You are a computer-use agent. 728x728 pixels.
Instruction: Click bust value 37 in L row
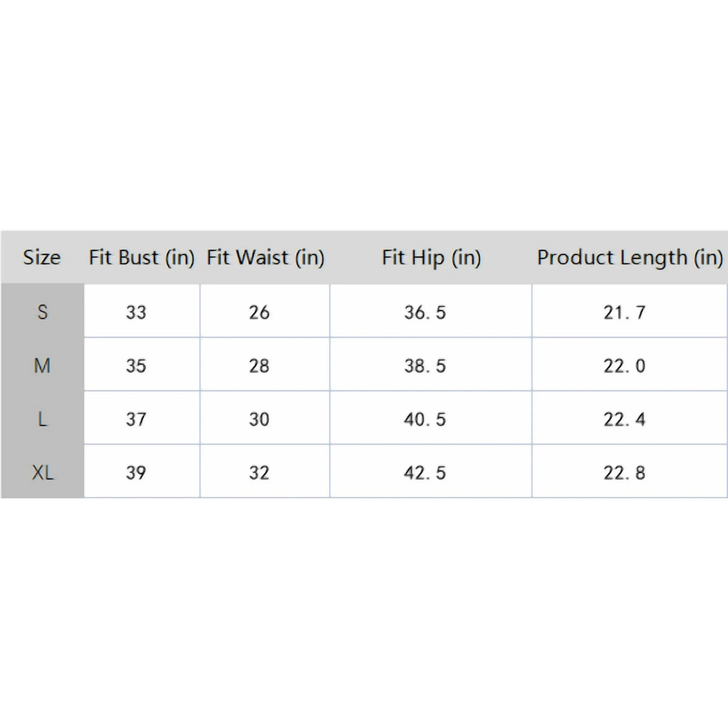(136, 419)
